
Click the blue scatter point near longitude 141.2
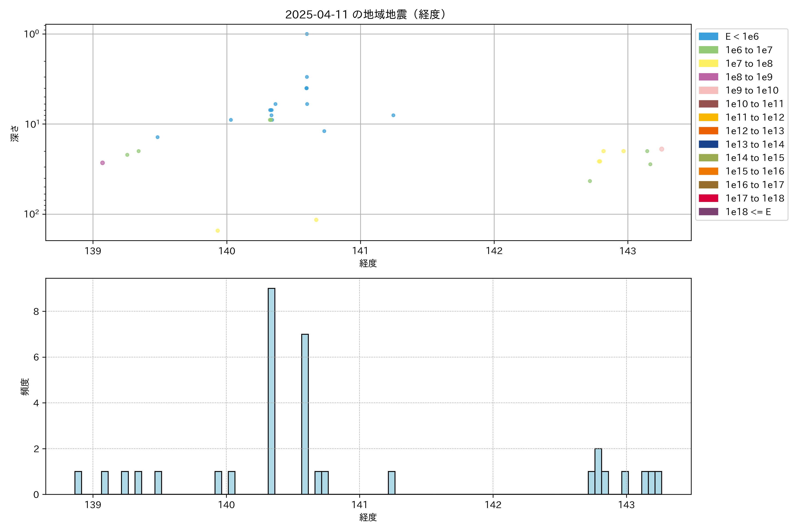(393, 115)
